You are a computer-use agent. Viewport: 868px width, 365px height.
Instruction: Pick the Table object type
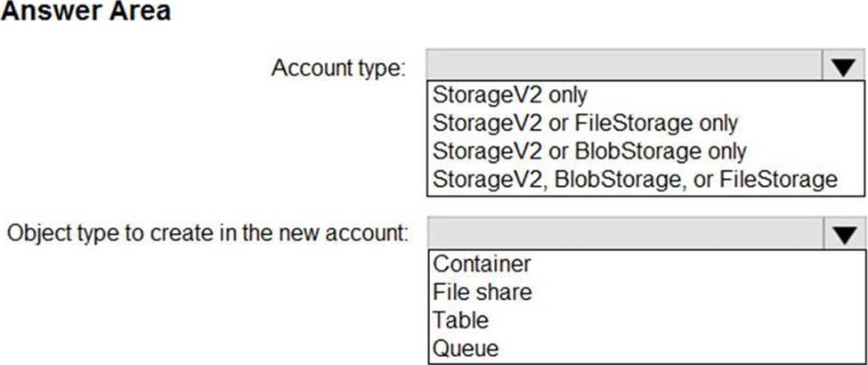point(460,320)
